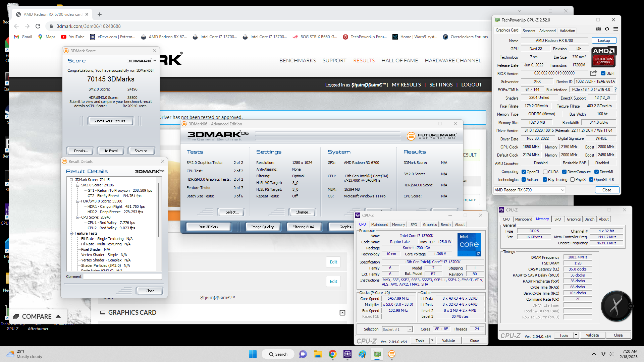Collapse the Feature Tests tree node
The width and height of the screenshot is (644, 362).
(x=71, y=233)
